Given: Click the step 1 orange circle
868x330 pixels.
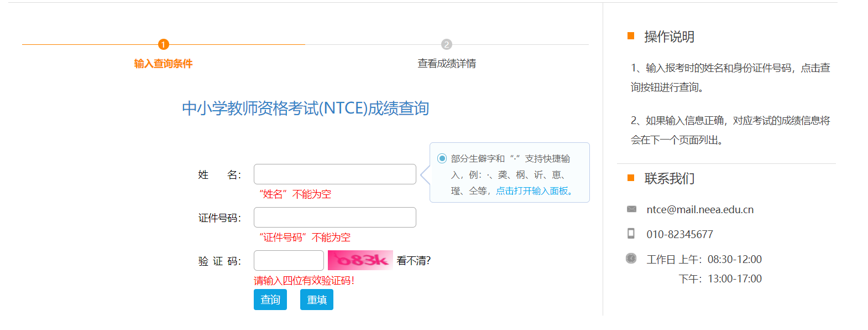Looking at the screenshot, I should tap(163, 44).
